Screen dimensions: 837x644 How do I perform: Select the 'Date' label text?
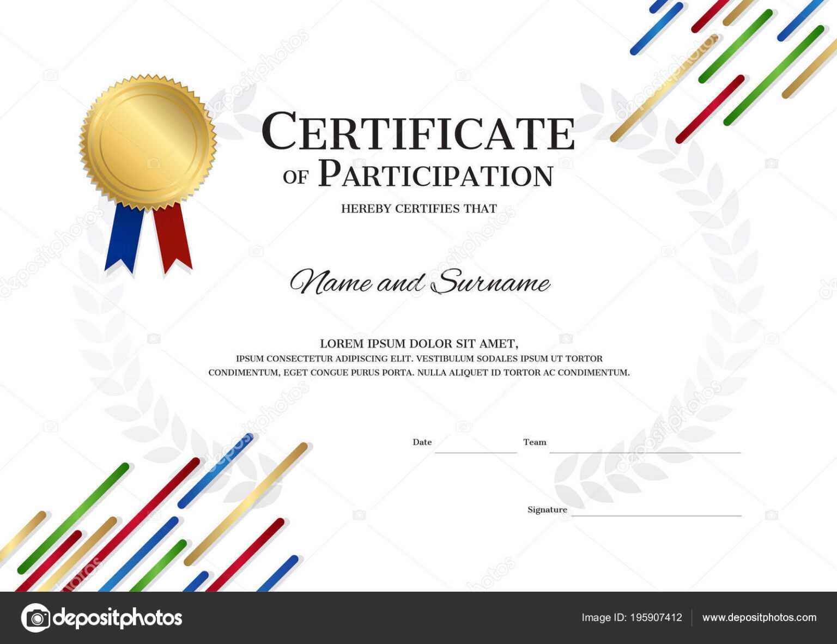pyautogui.click(x=422, y=442)
